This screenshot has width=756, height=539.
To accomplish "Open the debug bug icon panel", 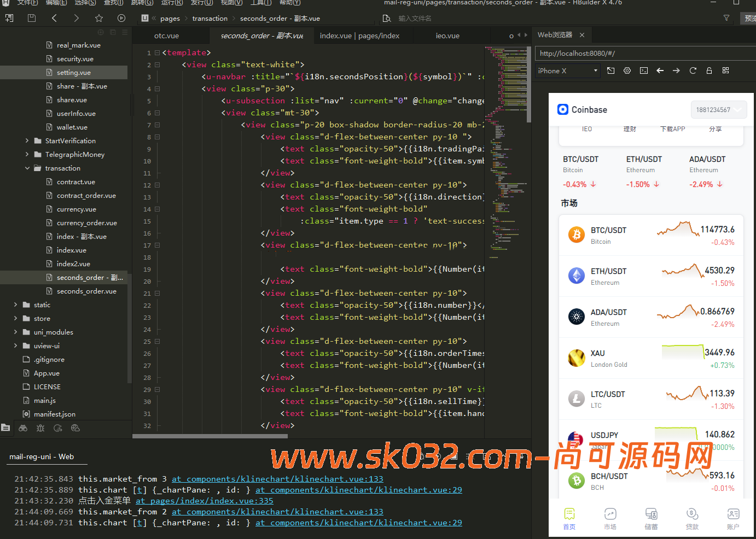I will [40, 428].
